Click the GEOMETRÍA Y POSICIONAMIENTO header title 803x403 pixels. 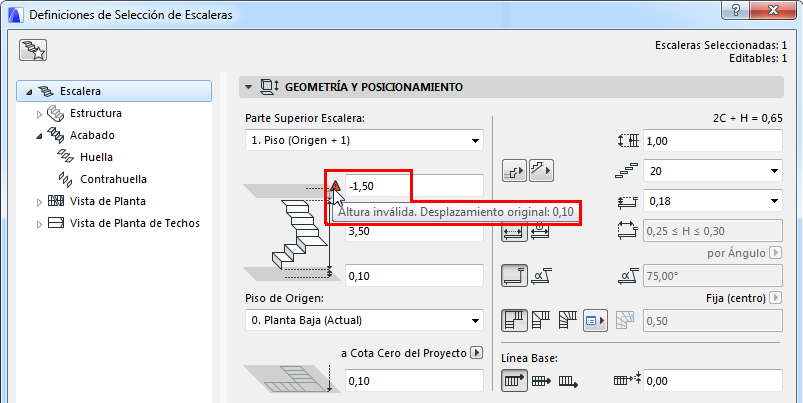click(374, 87)
